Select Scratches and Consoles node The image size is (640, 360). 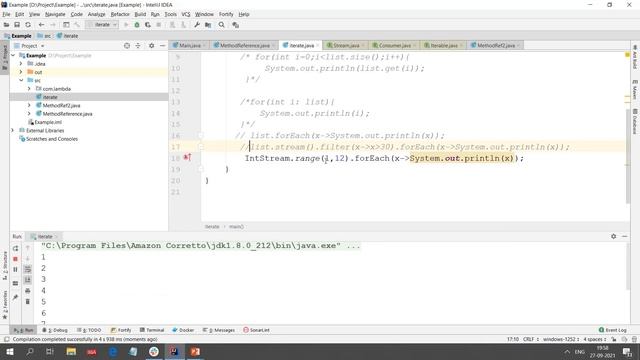point(52,139)
